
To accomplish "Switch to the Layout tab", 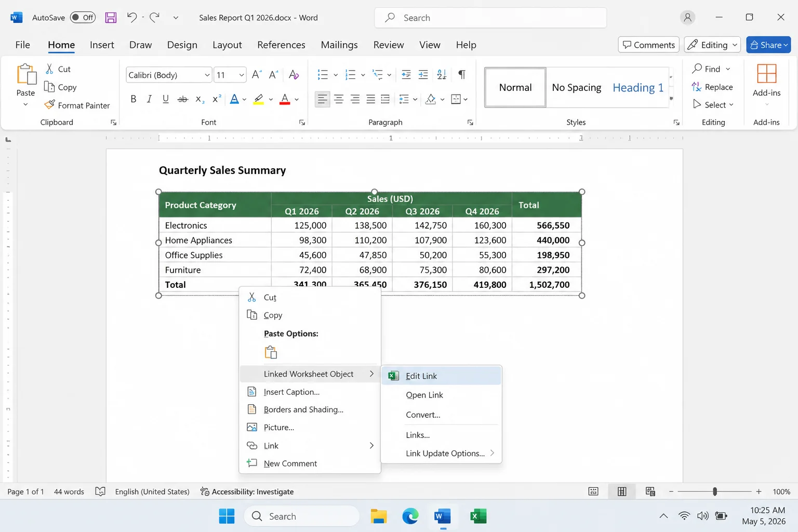I will pos(227,45).
